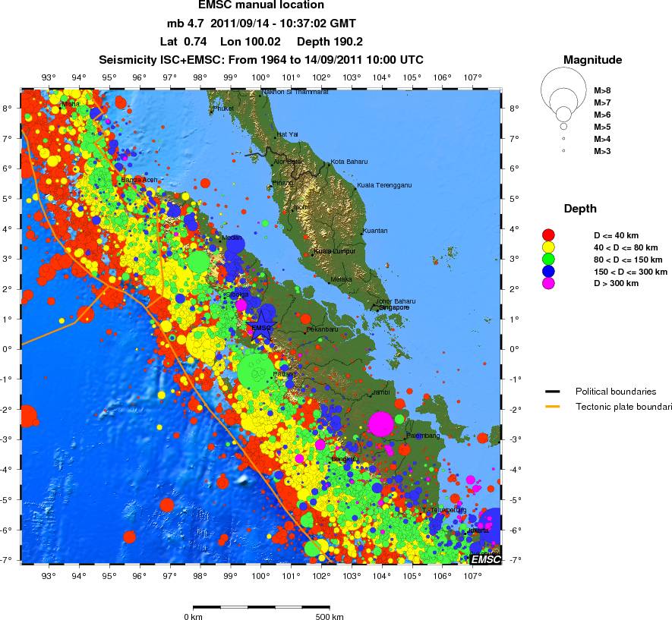Screen dimensions: 672x620
Task: Click the 'Hat Yai' city label
Action: pyautogui.click(x=287, y=134)
